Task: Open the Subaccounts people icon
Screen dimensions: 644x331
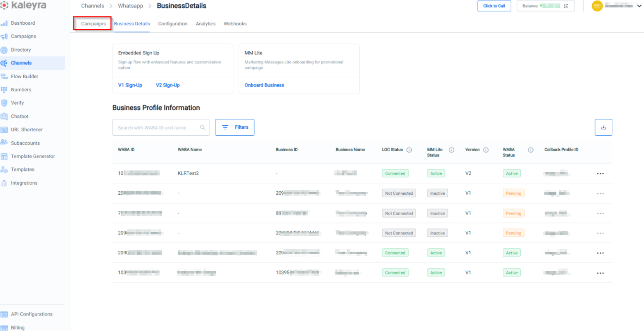Action: [4, 143]
